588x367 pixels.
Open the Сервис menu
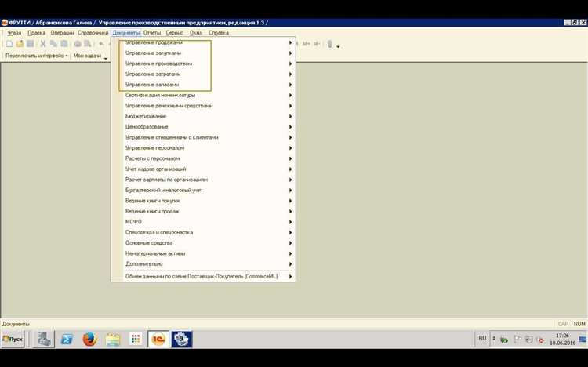click(174, 33)
